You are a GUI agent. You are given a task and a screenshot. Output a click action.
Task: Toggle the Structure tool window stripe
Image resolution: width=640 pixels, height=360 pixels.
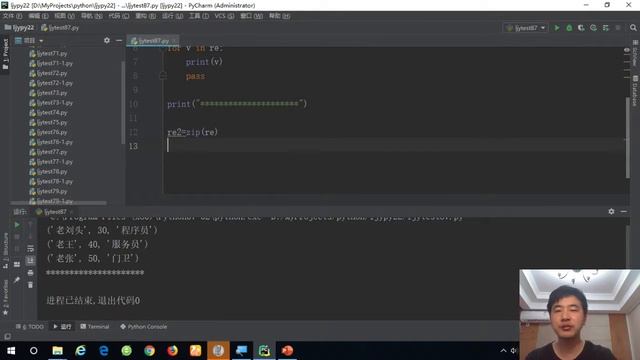pyautogui.click(x=5, y=250)
